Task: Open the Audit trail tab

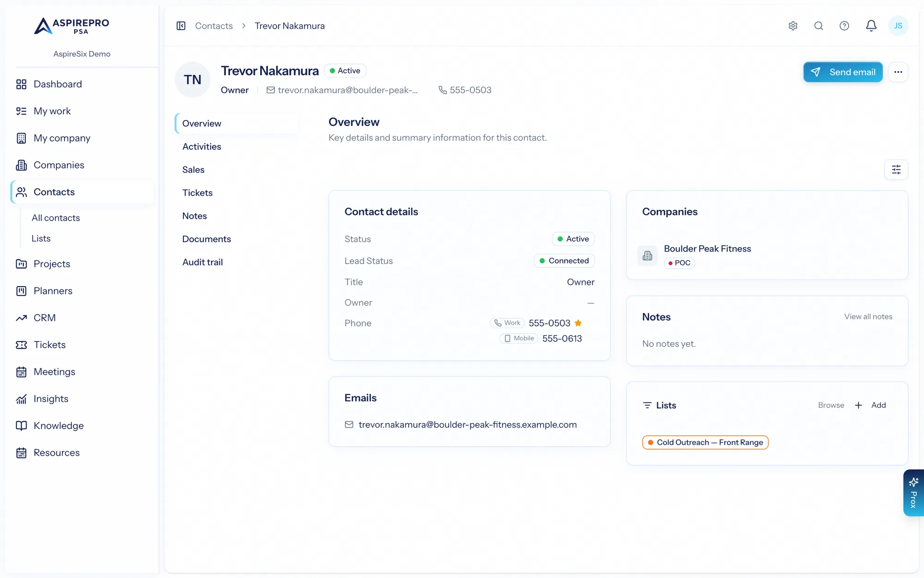Action: pyautogui.click(x=202, y=262)
